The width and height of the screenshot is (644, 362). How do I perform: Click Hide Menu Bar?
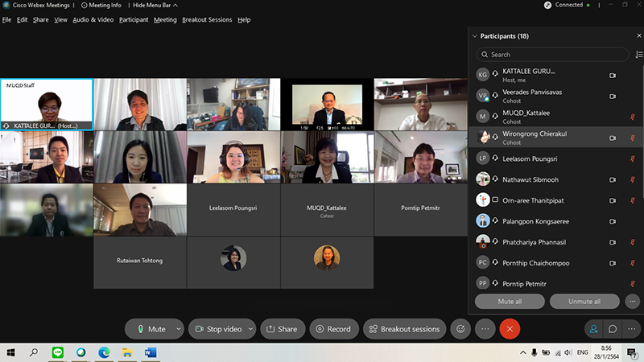point(156,5)
